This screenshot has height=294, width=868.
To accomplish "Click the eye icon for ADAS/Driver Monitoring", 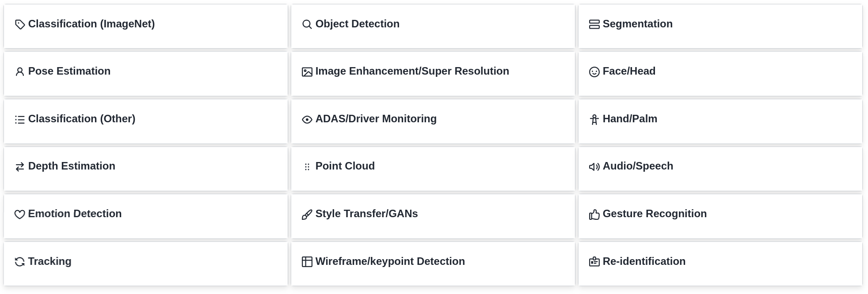I will pyautogui.click(x=307, y=120).
